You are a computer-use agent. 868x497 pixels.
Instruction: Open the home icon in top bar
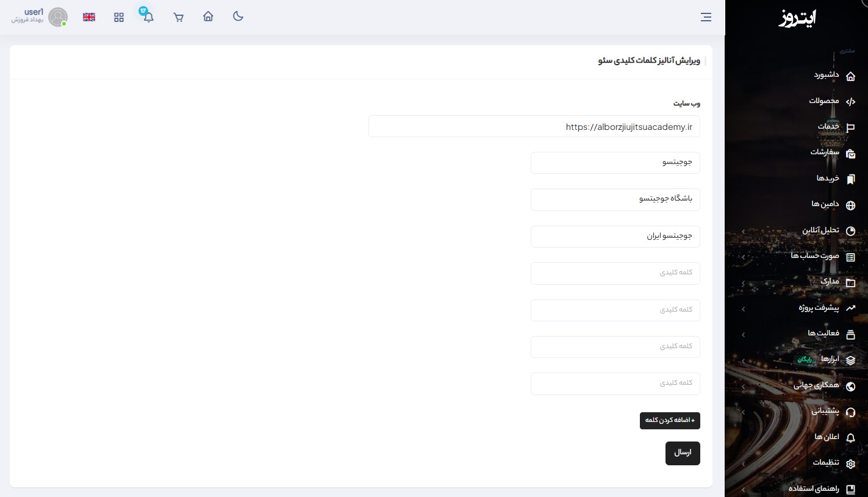click(208, 16)
